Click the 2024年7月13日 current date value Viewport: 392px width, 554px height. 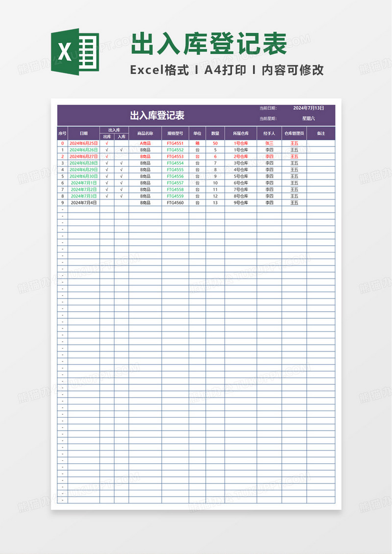pos(309,108)
